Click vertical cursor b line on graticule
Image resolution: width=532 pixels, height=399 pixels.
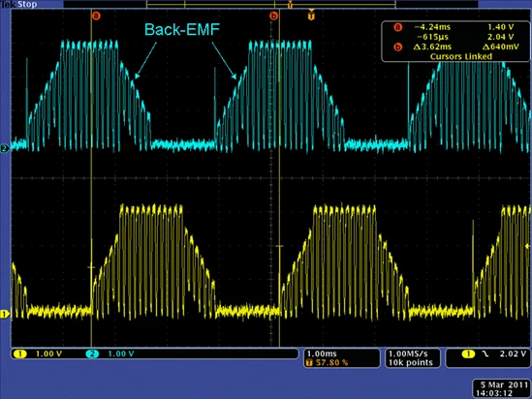click(x=279, y=178)
